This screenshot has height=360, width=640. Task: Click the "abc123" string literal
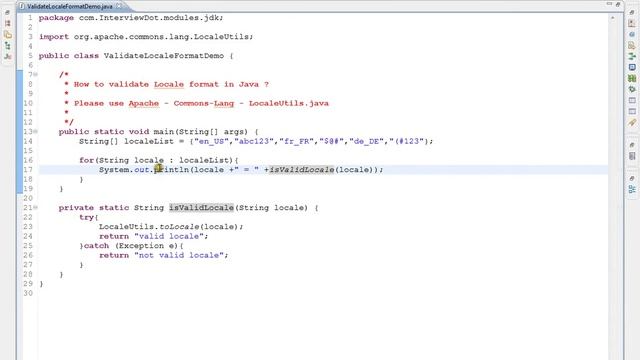point(254,141)
